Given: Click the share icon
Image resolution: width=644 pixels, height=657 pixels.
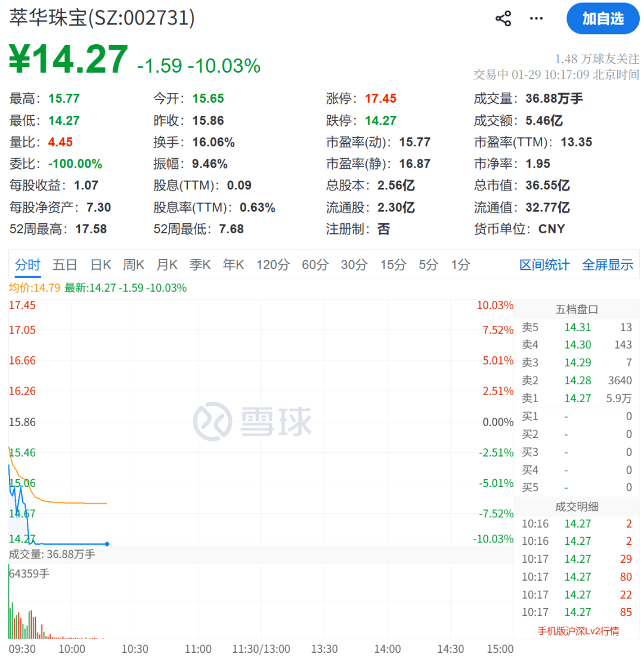Looking at the screenshot, I should click(x=503, y=18).
